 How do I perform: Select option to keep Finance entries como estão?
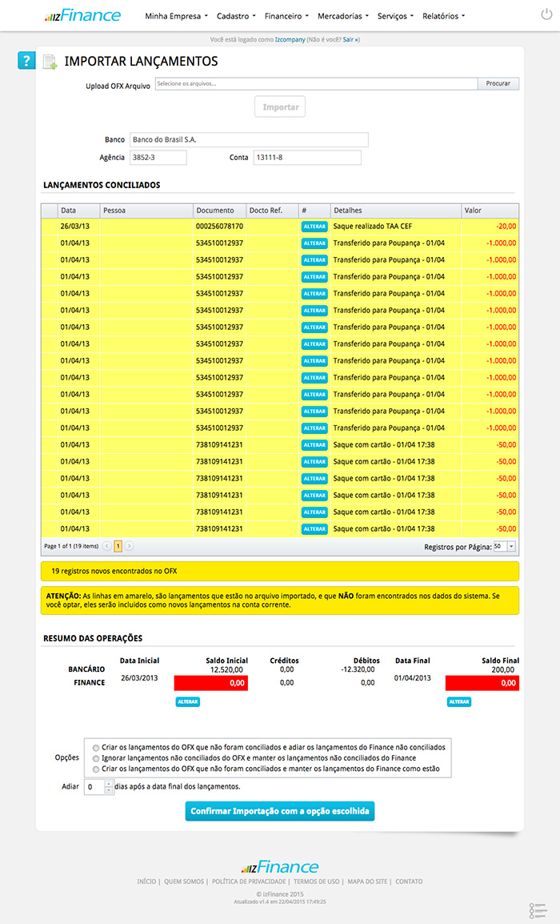97,769
